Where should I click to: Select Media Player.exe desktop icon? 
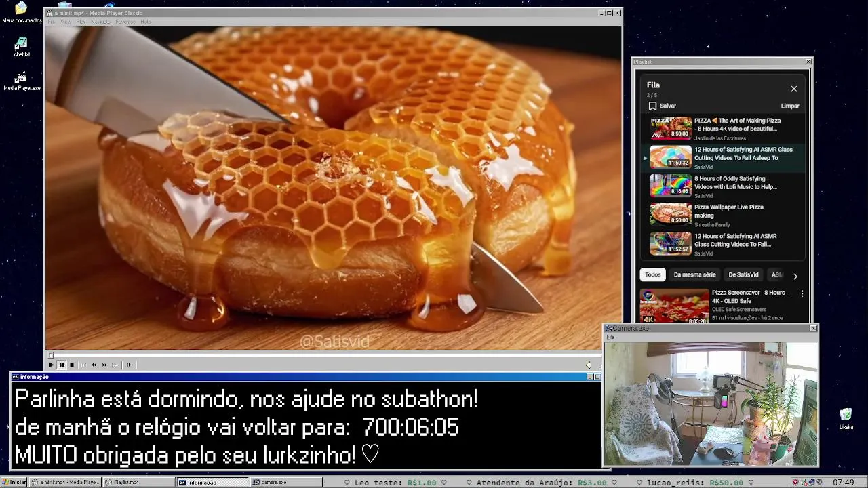(22, 81)
